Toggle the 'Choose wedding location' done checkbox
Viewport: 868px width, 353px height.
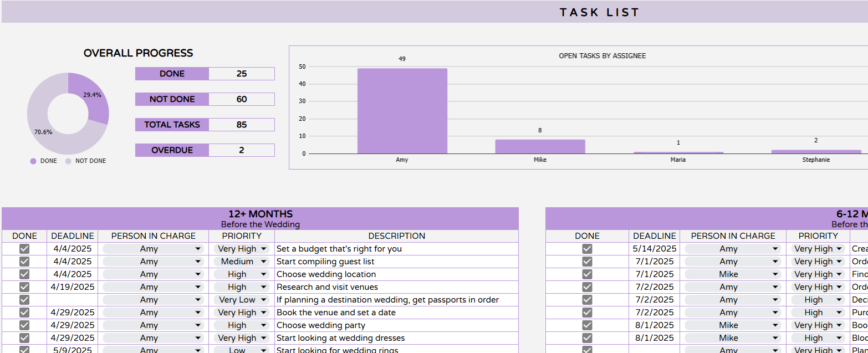(x=24, y=274)
